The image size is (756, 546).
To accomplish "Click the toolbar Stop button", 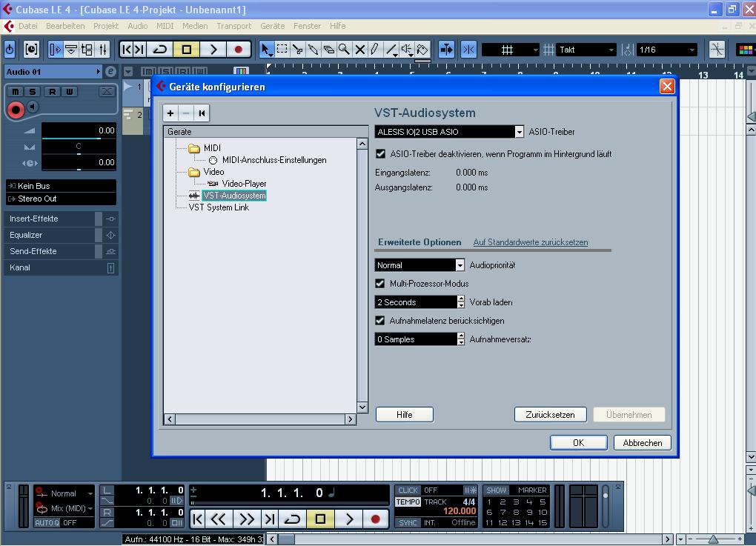I will pos(187,49).
